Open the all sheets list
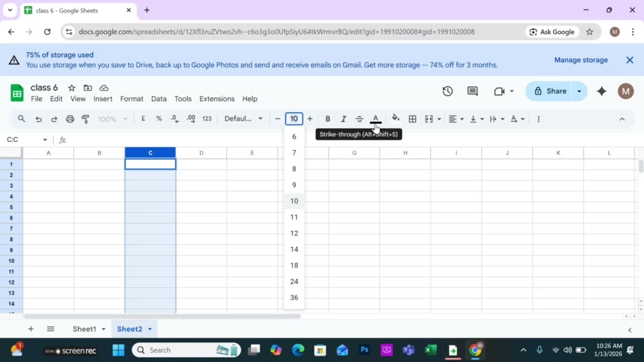This screenshot has height=362, width=644. tap(50, 329)
